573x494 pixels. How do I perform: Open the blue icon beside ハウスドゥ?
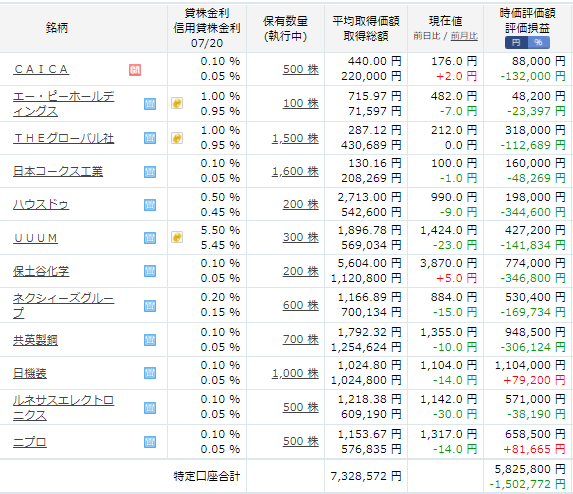(x=150, y=205)
